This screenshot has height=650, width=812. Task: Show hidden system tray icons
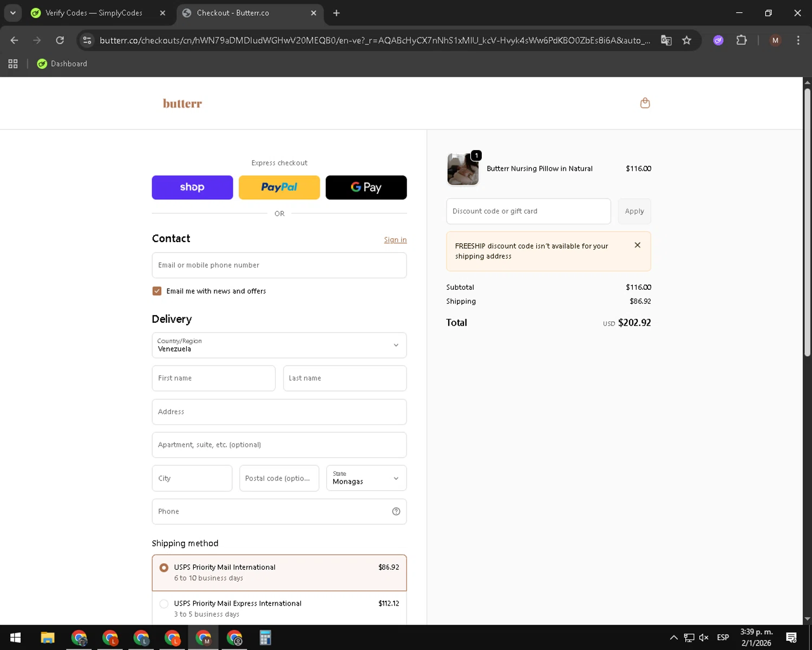pos(673,638)
